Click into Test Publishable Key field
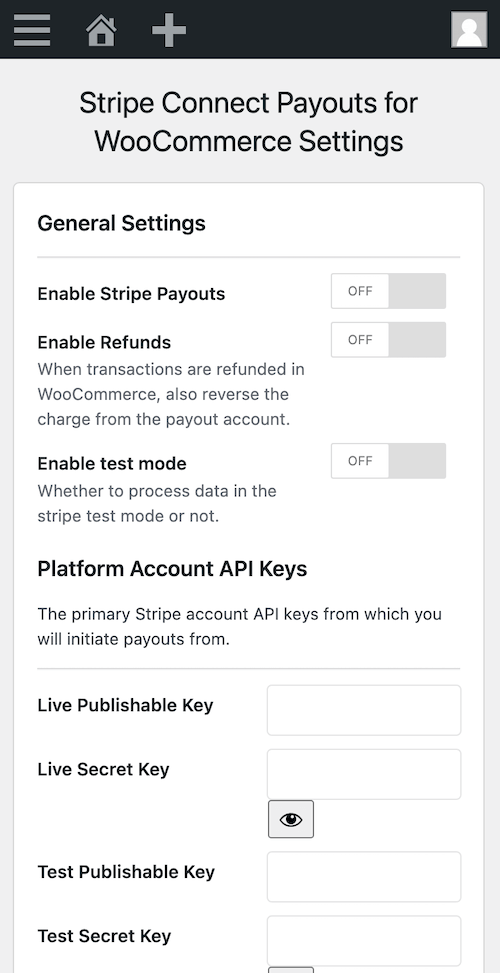This screenshot has width=500, height=973. 364,877
